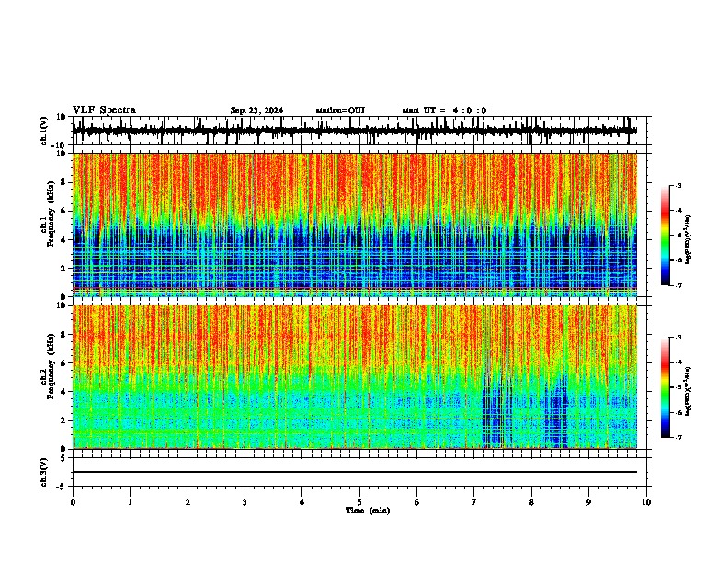
Task: Click the "-3" label on ch.1 color bar
Action: click(x=678, y=185)
